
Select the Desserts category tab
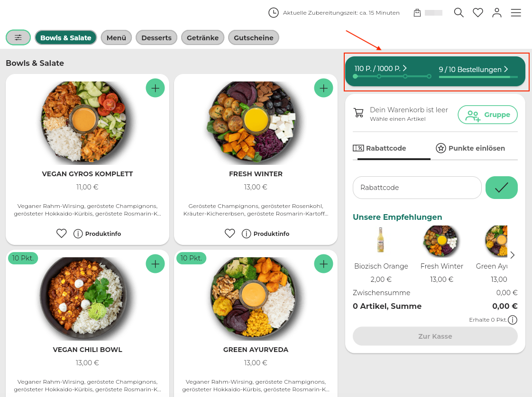click(156, 38)
